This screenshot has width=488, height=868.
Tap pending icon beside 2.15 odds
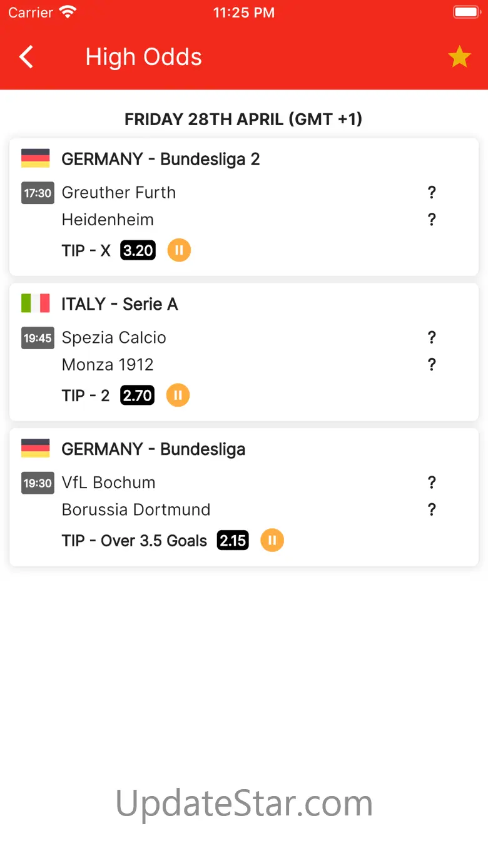pyautogui.click(x=272, y=540)
